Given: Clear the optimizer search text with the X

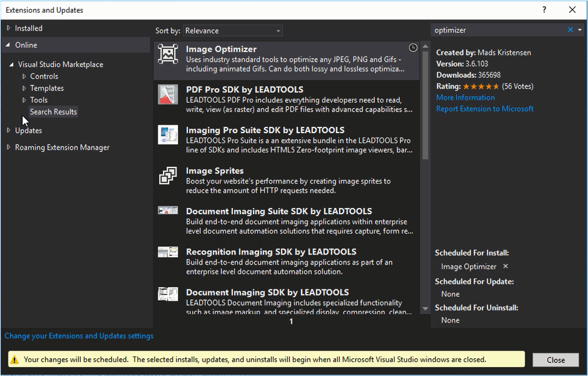Looking at the screenshot, I should (x=570, y=30).
